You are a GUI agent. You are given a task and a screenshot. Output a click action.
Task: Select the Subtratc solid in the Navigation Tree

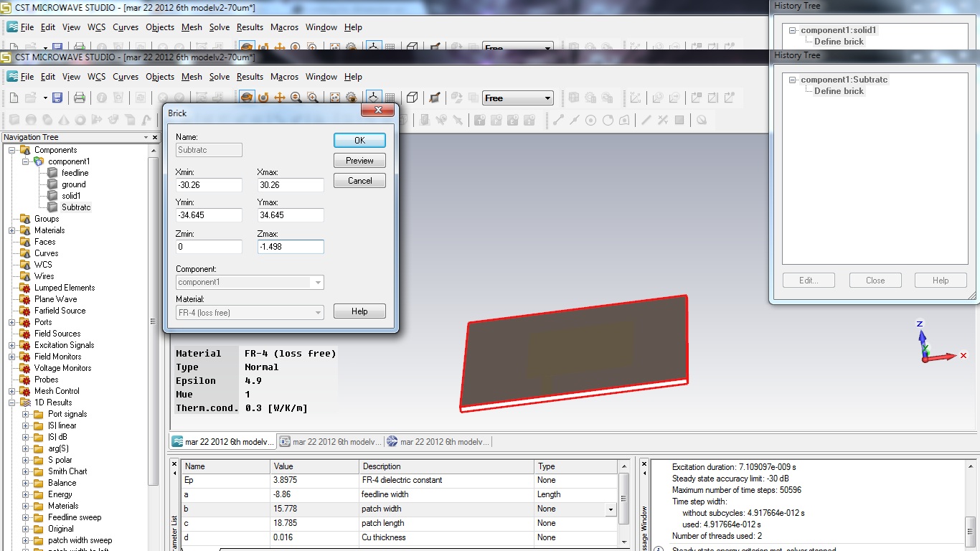click(x=76, y=207)
